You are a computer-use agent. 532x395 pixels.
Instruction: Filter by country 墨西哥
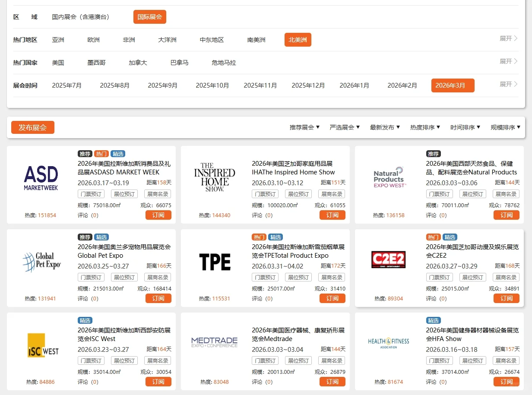pos(97,63)
